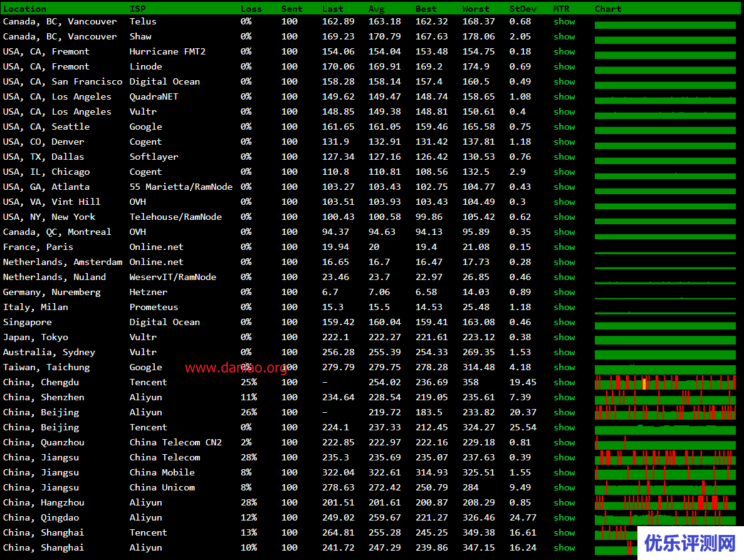The width and height of the screenshot is (744, 560).
Task: Select the ISP column header
Action: 138,9
